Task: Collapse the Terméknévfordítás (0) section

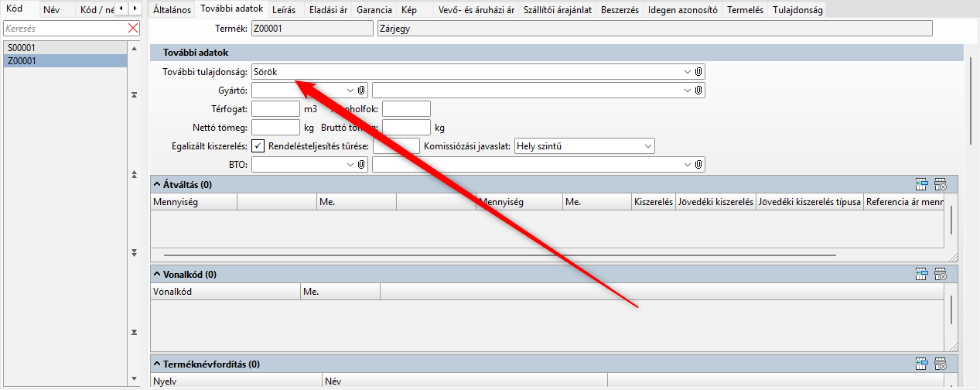Action: 156,363
